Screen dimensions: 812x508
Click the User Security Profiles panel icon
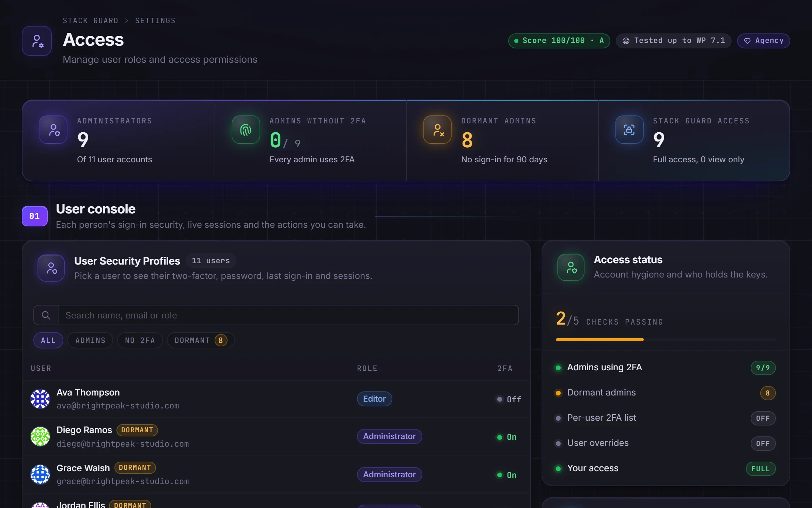(51, 268)
